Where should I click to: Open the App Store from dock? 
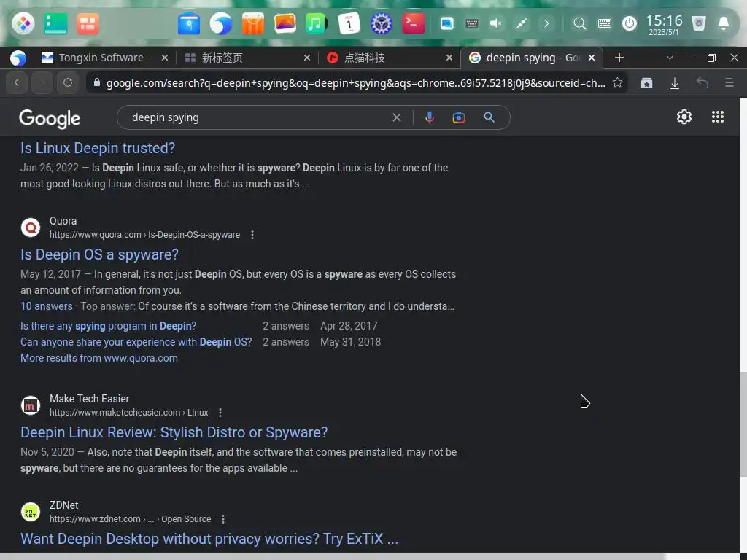pyautogui.click(x=253, y=23)
